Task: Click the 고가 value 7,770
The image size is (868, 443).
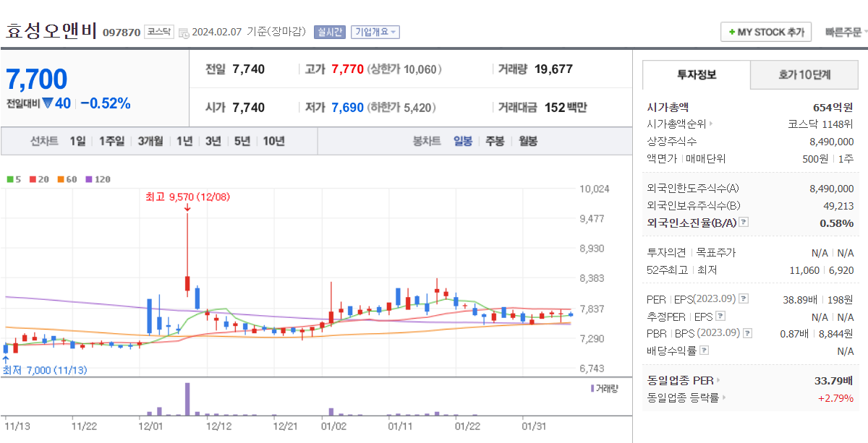Action: (x=347, y=69)
